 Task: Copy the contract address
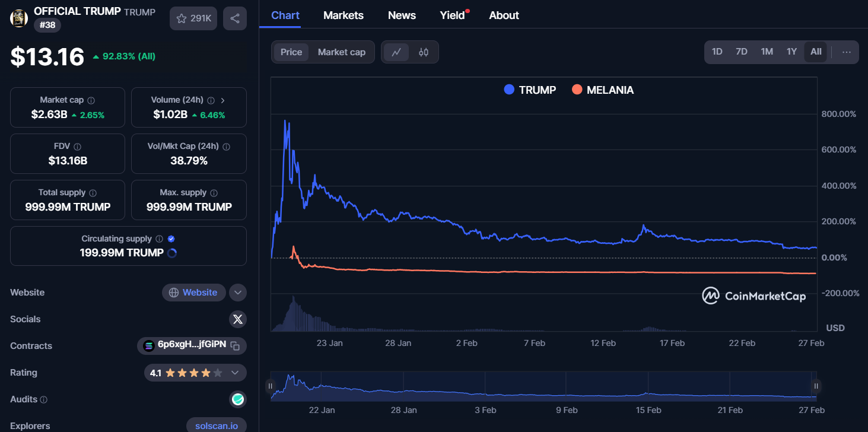235,346
